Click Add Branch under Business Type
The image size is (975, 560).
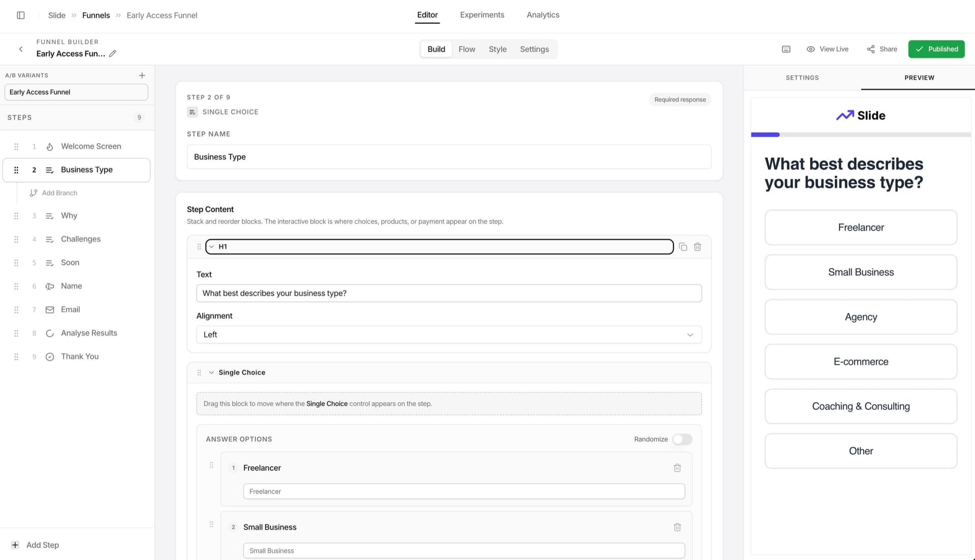[53, 193]
